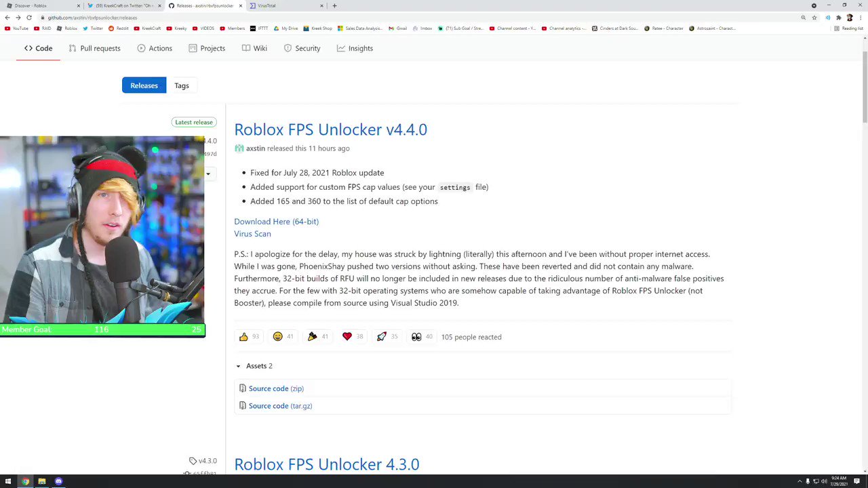Open the Pull requests tab
The width and height of the screenshot is (868, 488).
point(94,48)
